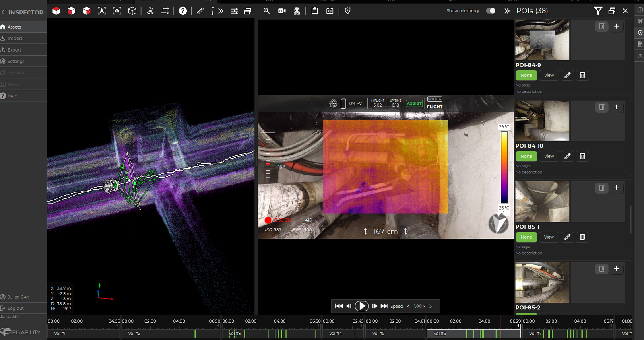Open the Assets menu item
Screen dimensions: 644x340
(x=23, y=27)
